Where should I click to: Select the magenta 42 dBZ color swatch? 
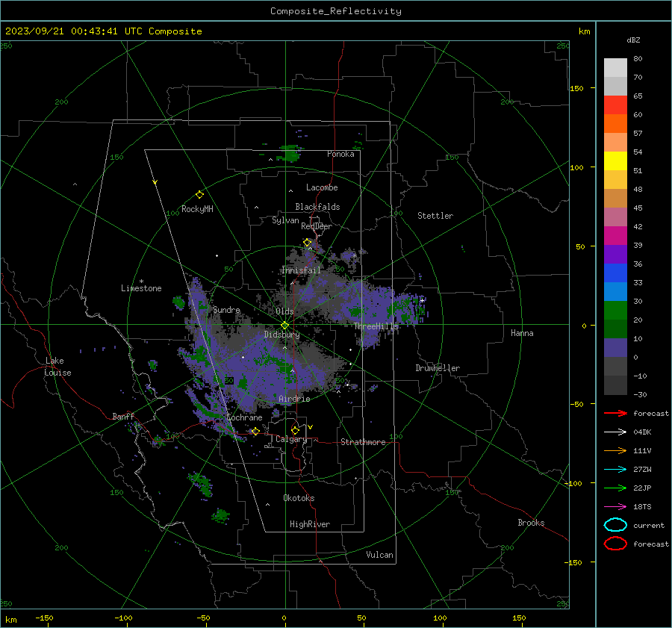(x=615, y=235)
